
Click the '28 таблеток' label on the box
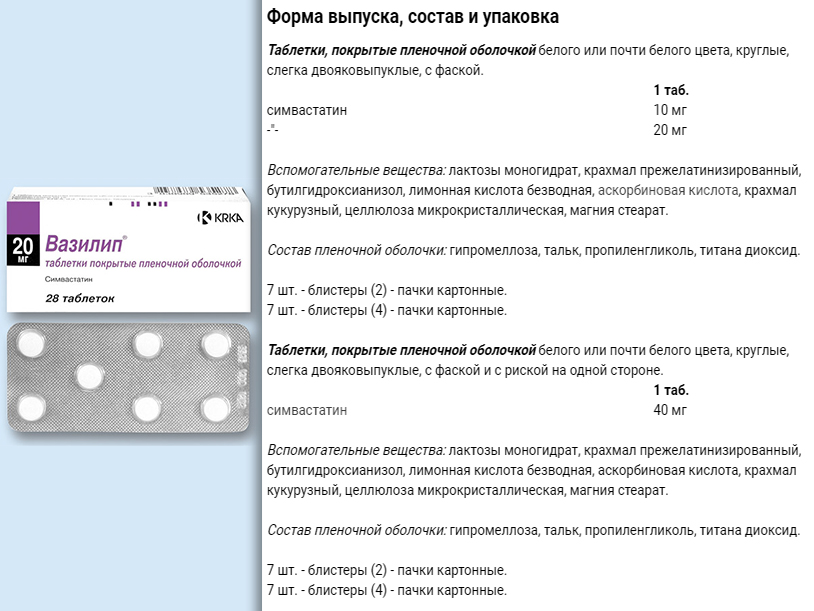pyautogui.click(x=80, y=299)
